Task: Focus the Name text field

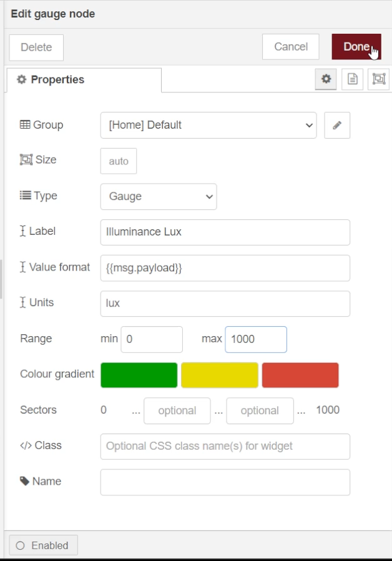Action: (225, 482)
